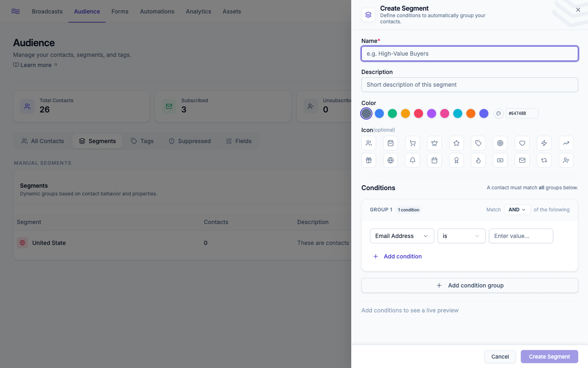Select the envelope segment icon
Screen dimensions: 588x368
[522, 160]
